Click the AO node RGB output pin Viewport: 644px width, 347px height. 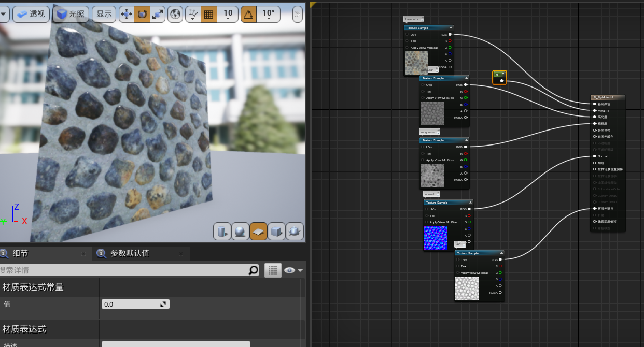(x=501, y=260)
